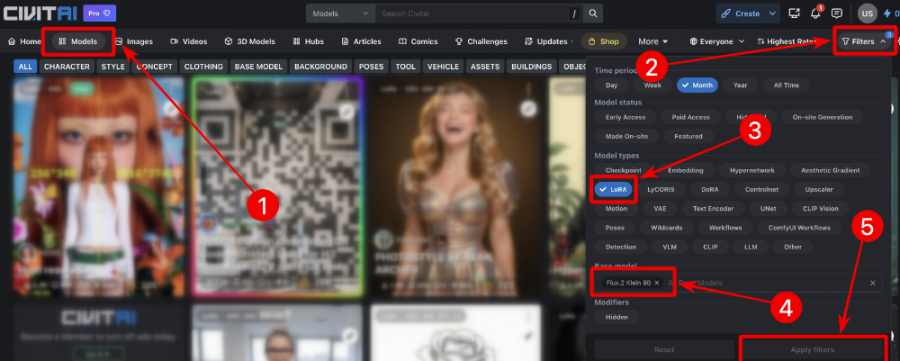
Task: Open the Challenges section
Action: point(481,41)
